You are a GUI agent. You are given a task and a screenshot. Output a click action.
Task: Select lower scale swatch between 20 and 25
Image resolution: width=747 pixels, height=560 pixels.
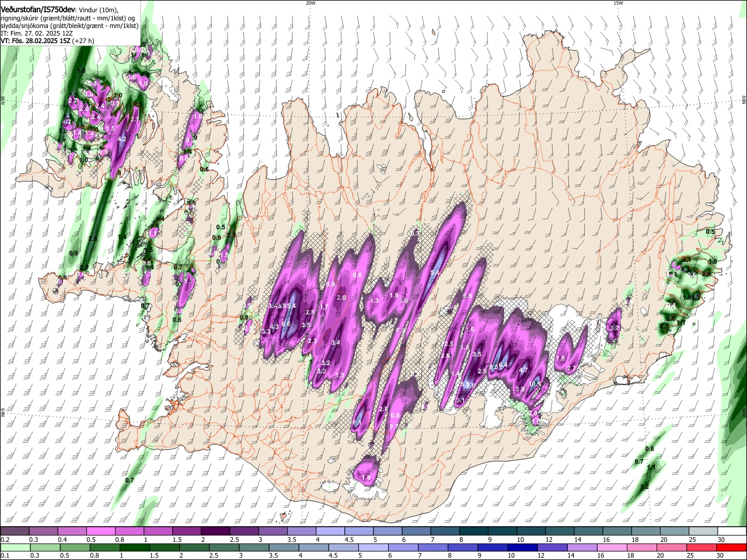[672, 548]
